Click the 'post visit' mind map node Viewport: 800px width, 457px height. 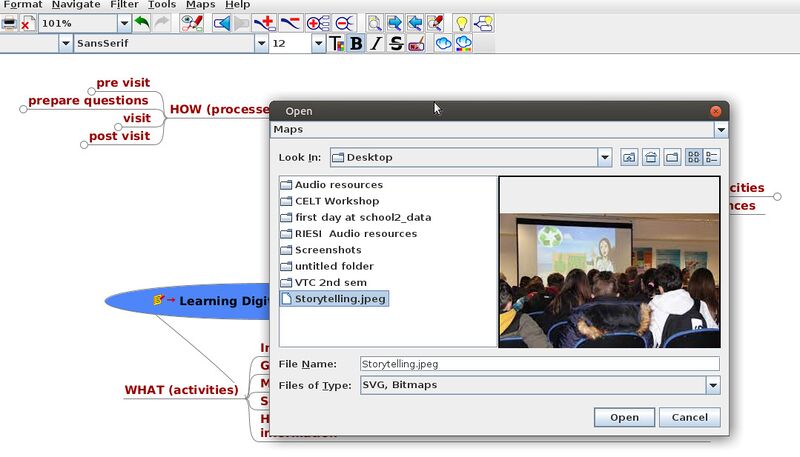point(119,136)
